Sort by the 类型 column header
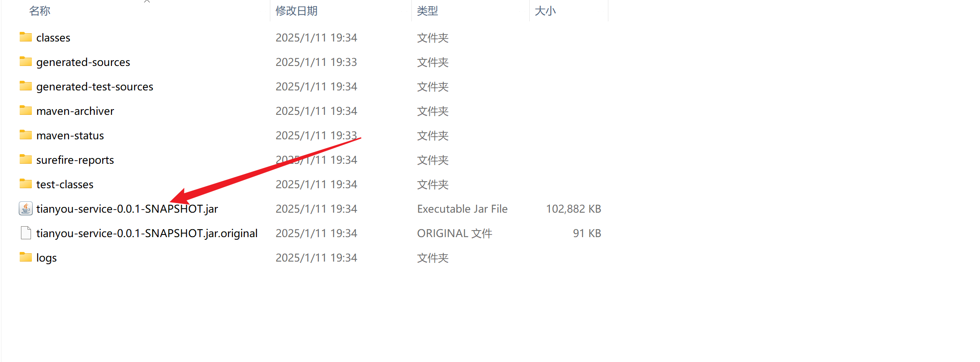This screenshot has height=362, width=980. 428,11
